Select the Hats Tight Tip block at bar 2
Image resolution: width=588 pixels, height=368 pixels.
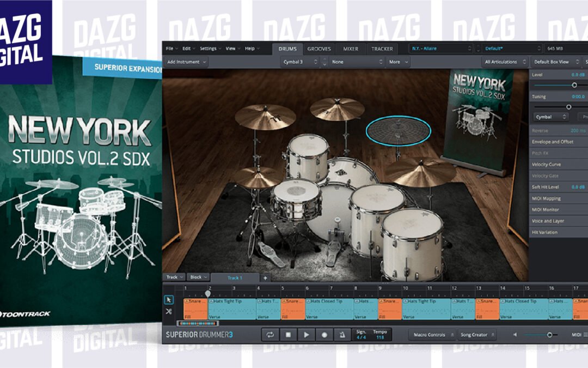pyautogui.click(x=232, y=309)
